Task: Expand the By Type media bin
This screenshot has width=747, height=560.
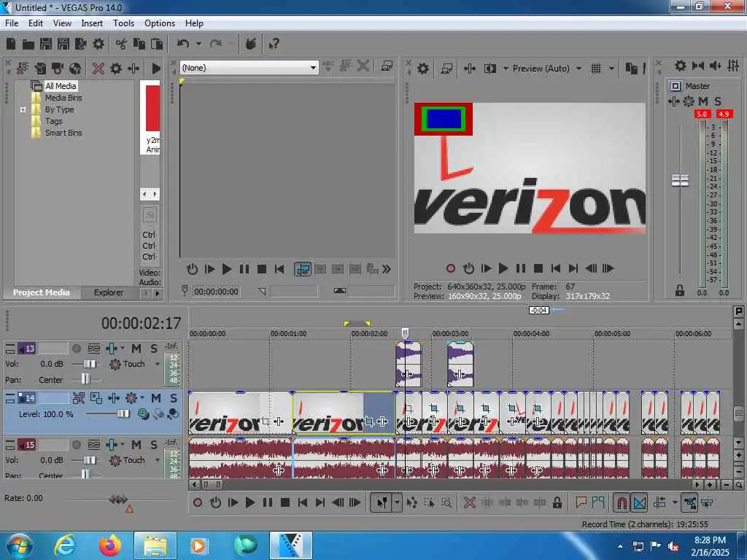Action: [x=23, y=109]
